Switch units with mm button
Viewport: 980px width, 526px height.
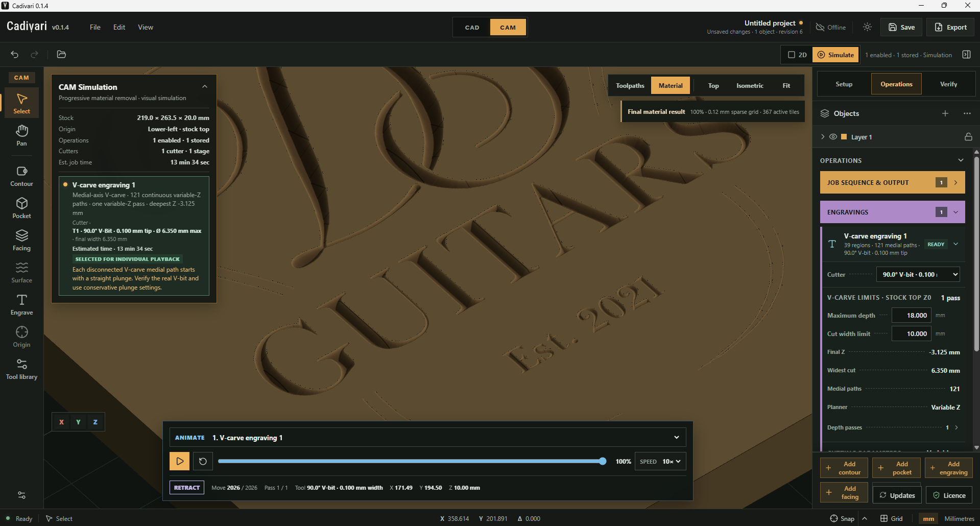(x=928, y=518)
